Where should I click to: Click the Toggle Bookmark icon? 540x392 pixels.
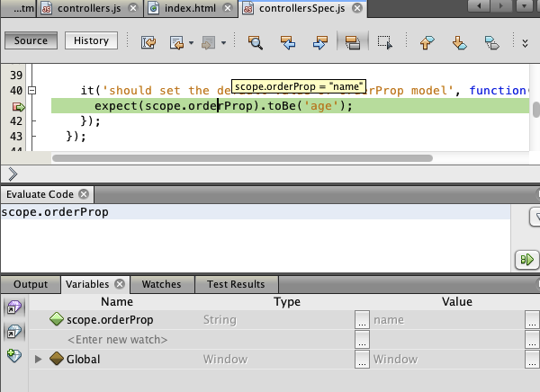click(491, 41)
